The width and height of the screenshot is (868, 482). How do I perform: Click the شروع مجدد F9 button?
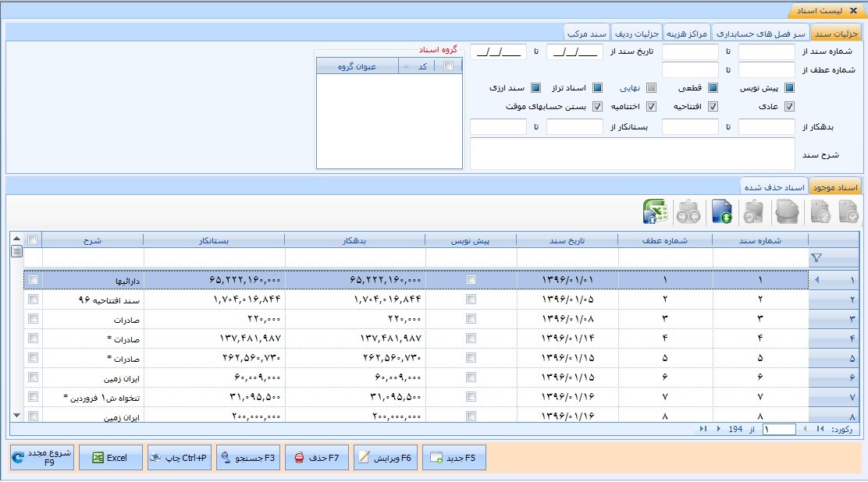pyautogui.click(x=42, y=458)
